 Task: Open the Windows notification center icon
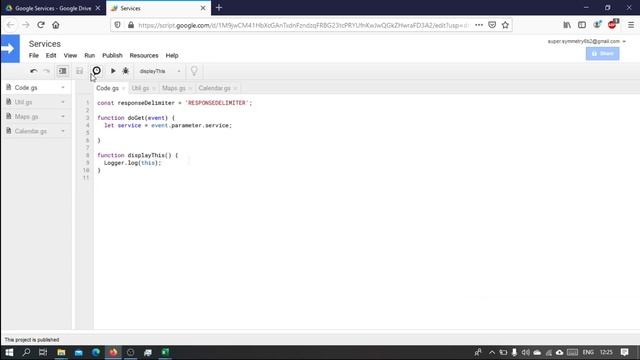click(624, 352)
